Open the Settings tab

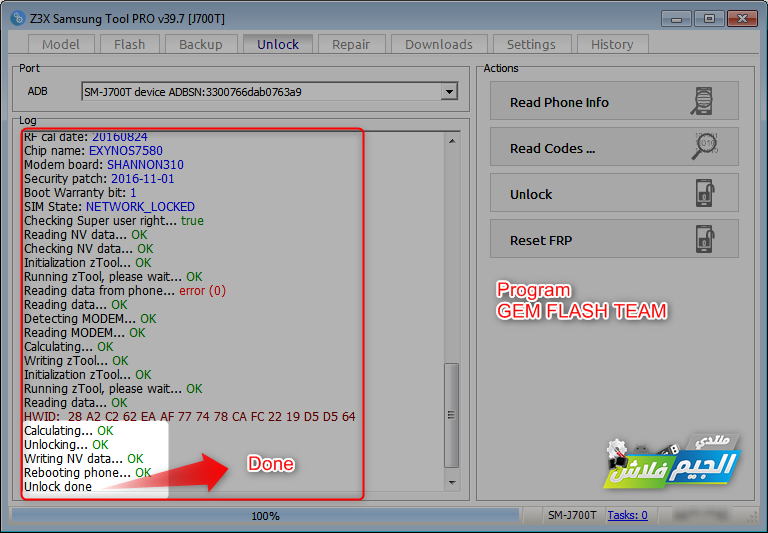click(x=531, y=44)
